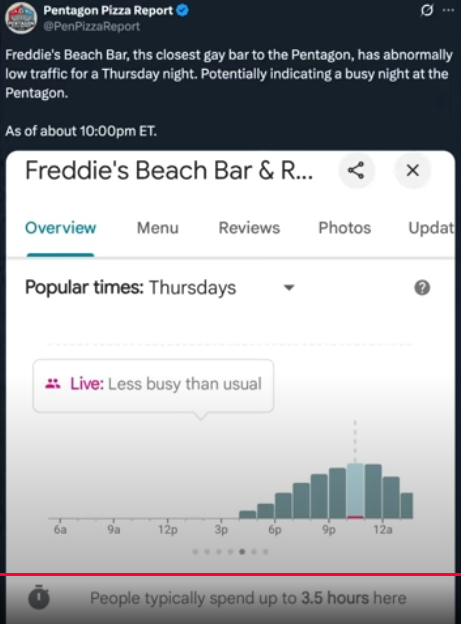Open the three-dot more options menu
461x628 pixels.
tap(448, 10)
